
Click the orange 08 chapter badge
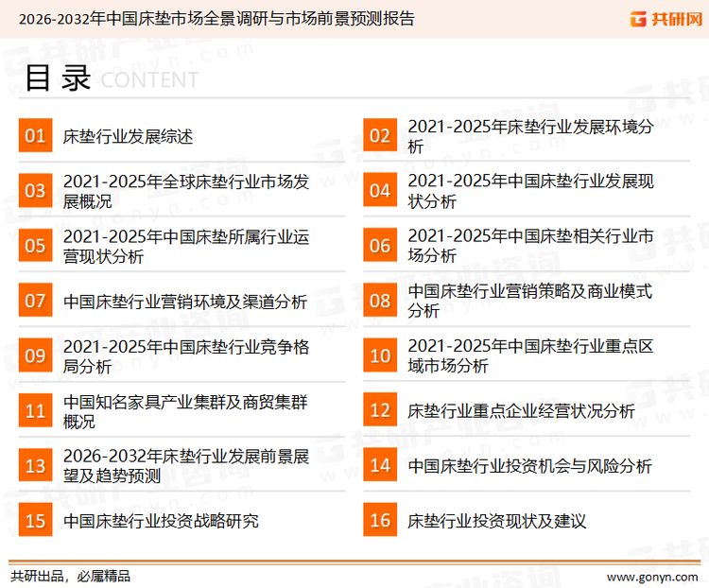point(380,301)
